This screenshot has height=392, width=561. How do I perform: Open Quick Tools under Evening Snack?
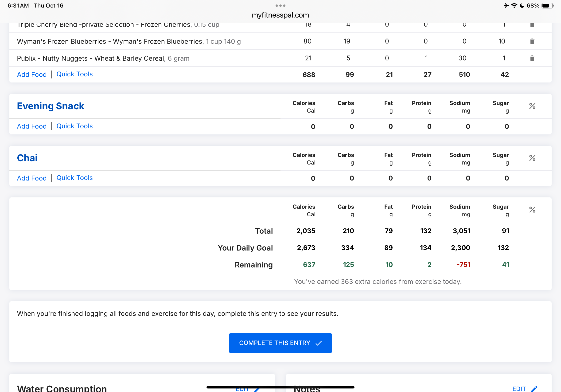point(74,126)
